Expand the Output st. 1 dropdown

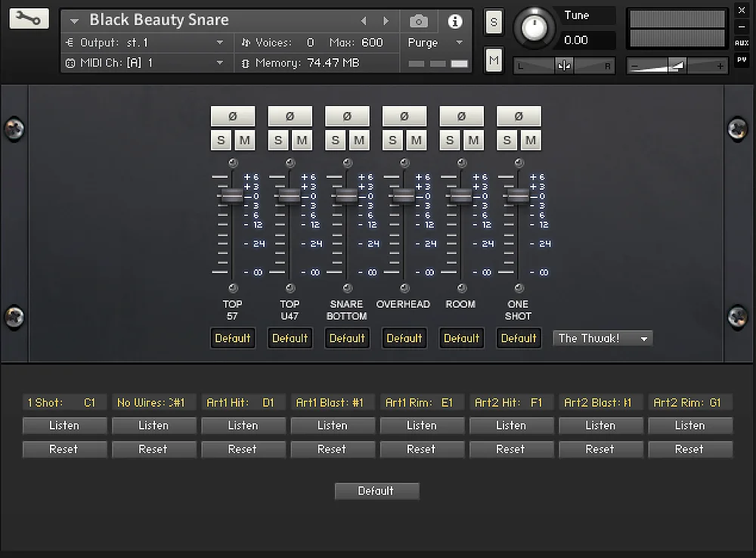point(220,43)
